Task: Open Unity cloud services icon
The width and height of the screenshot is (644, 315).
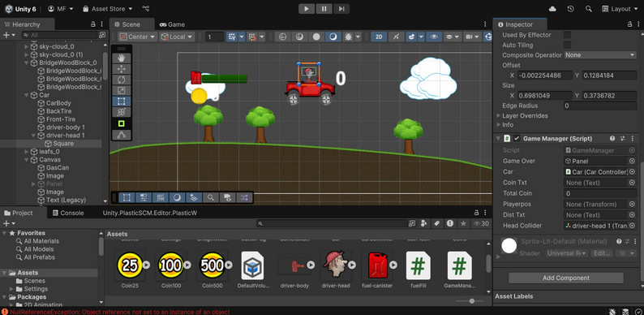Action: [x=553, y=9]
